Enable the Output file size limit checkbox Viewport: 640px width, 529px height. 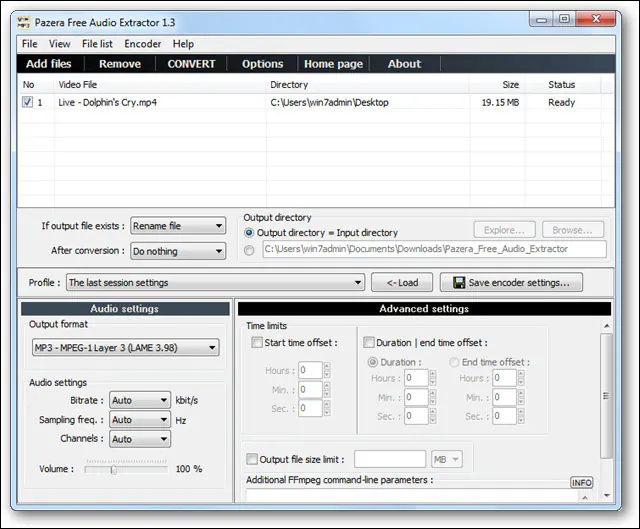252,459
